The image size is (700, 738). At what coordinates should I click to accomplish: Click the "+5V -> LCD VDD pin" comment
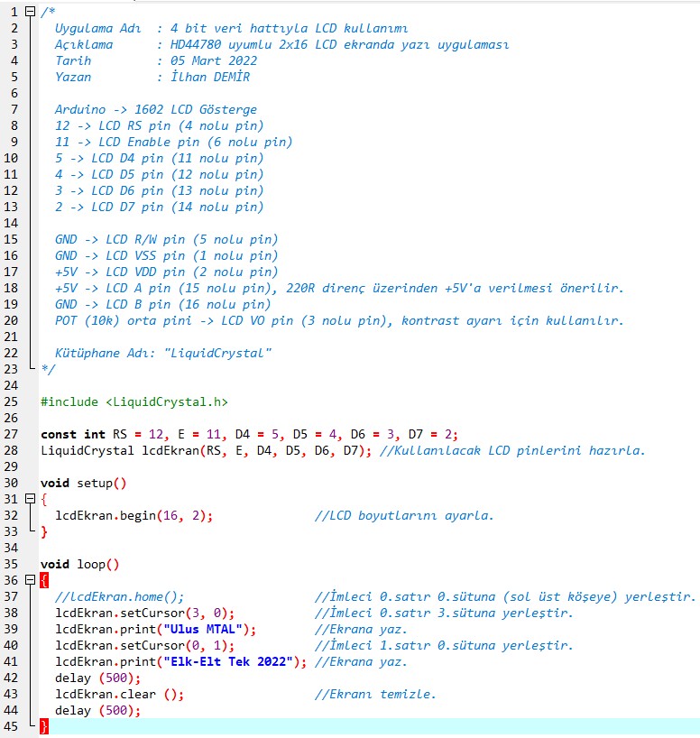tap(120, 272)
